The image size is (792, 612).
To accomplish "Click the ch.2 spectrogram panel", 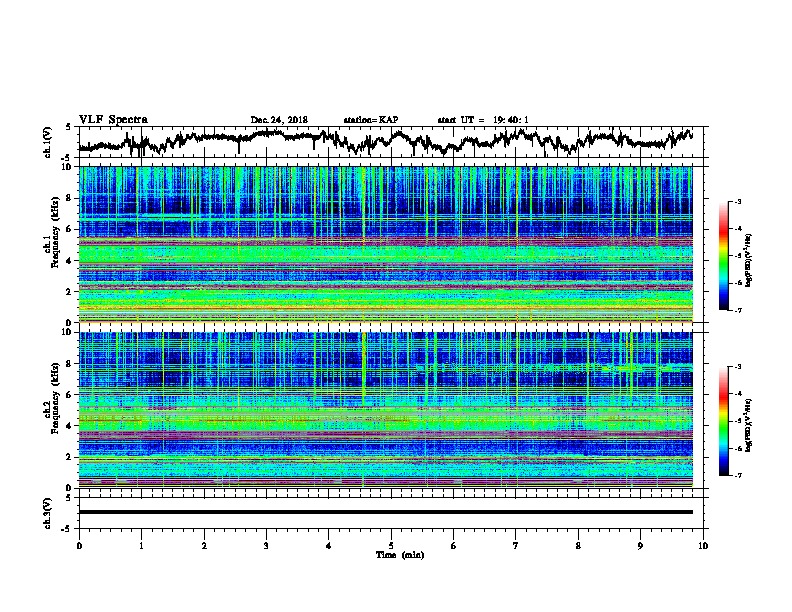I will [385, 410].
